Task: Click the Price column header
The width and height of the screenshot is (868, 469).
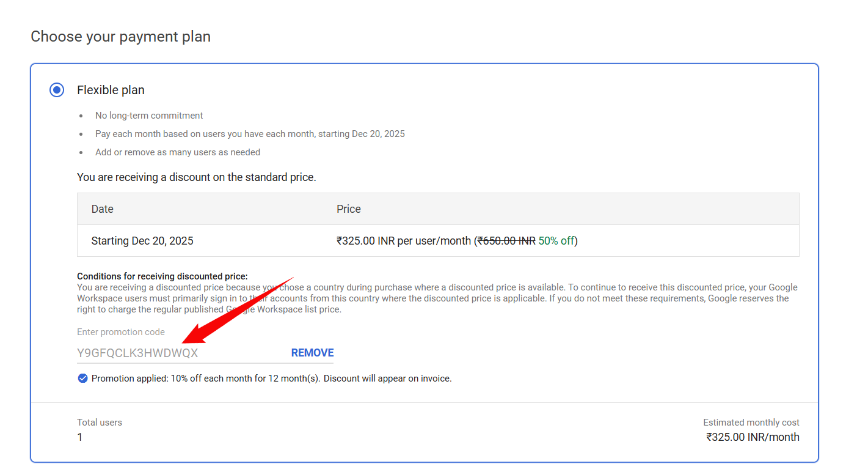Action: 348,209
